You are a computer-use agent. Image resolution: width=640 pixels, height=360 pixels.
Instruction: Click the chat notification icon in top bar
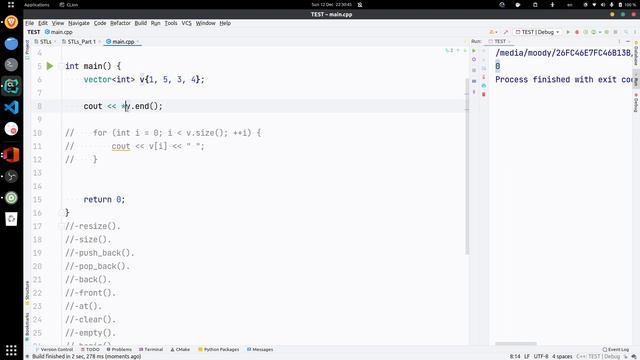[518, 4]
